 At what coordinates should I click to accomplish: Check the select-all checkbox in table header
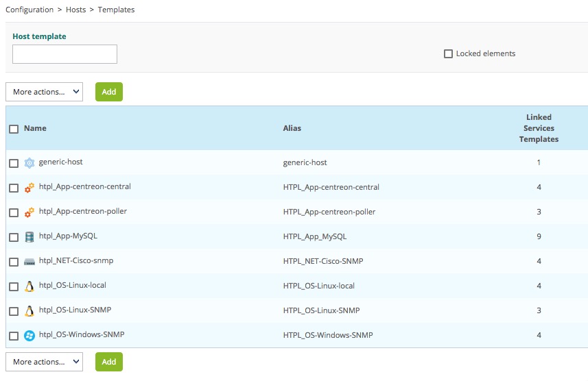[14, 129]
